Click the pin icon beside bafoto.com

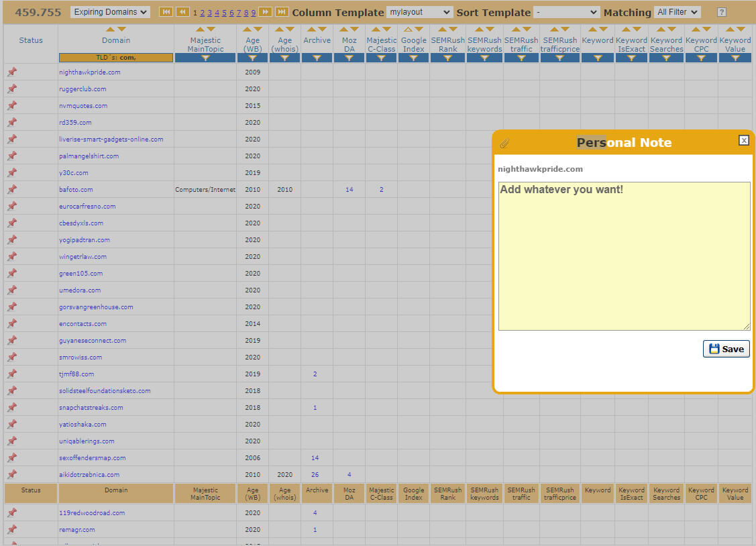(x=12, y=189)
